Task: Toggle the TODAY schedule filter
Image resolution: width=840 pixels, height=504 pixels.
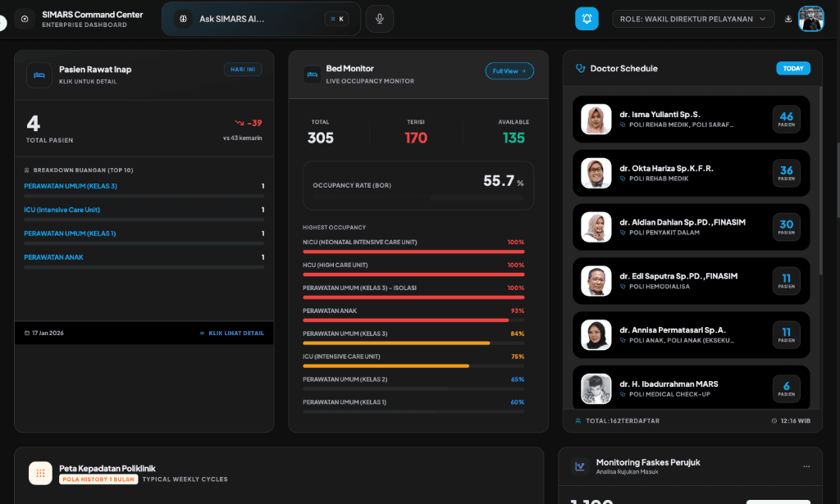Action: click(792, 69)
